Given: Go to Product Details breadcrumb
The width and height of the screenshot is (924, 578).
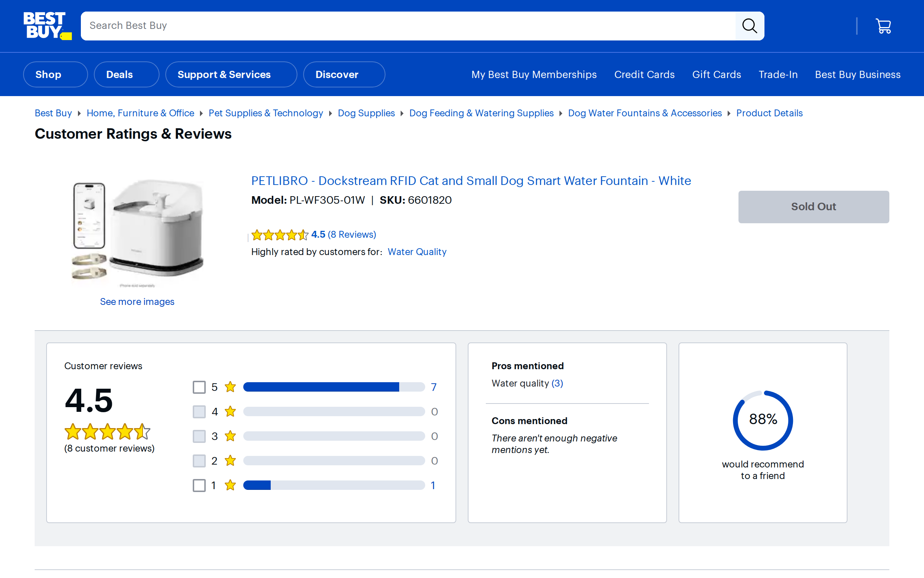Looking at the screenshot, I should 769,113.
